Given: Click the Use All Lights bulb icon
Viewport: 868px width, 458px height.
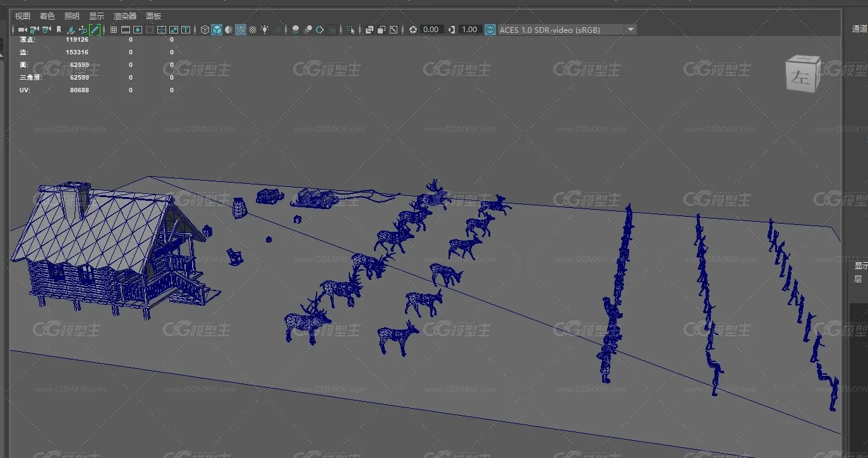Looking at the screenshot, I should (265, 30).
